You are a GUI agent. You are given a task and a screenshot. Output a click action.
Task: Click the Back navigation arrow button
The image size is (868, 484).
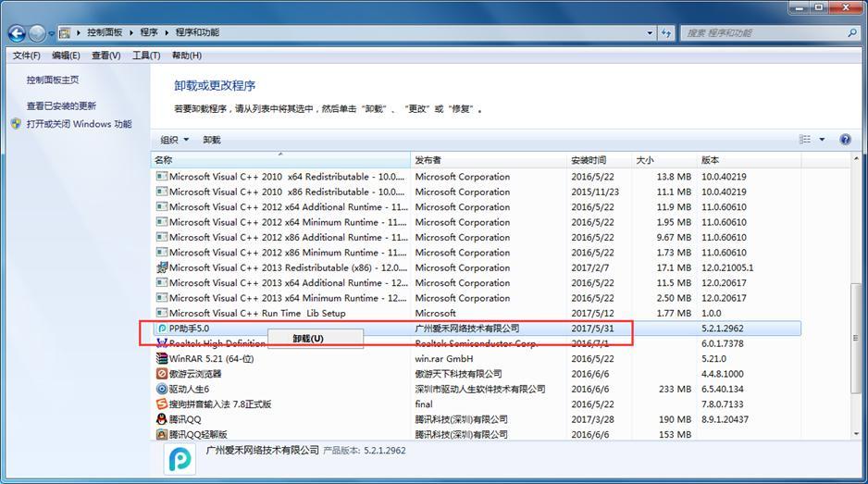(x=18, y=34)
